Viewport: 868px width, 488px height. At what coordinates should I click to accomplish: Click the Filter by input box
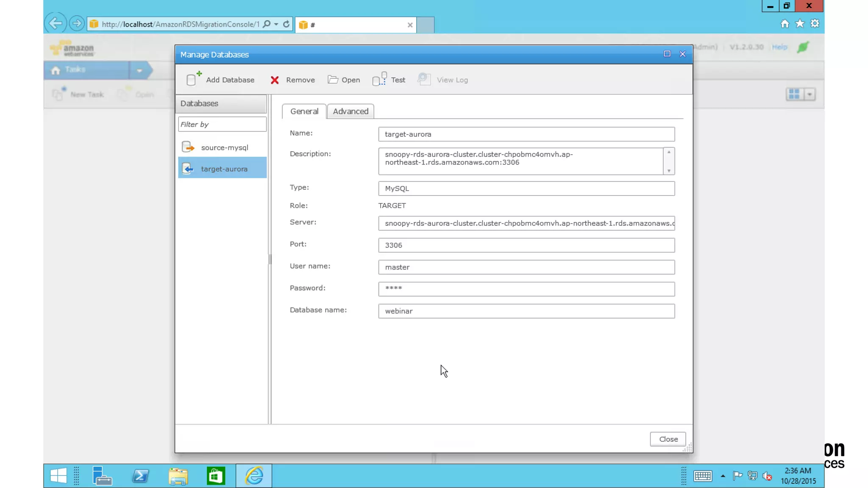pyautogui.click(x=222, y=124)
